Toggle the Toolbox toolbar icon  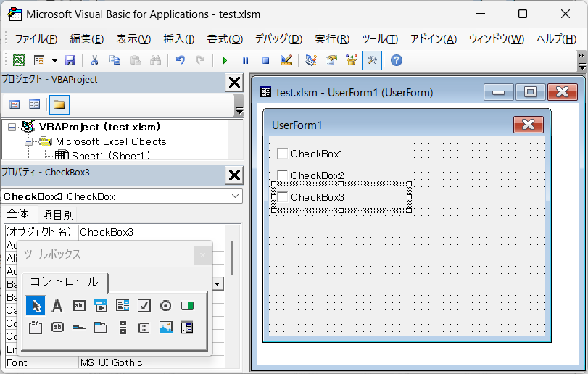click(x=372, y=60)
